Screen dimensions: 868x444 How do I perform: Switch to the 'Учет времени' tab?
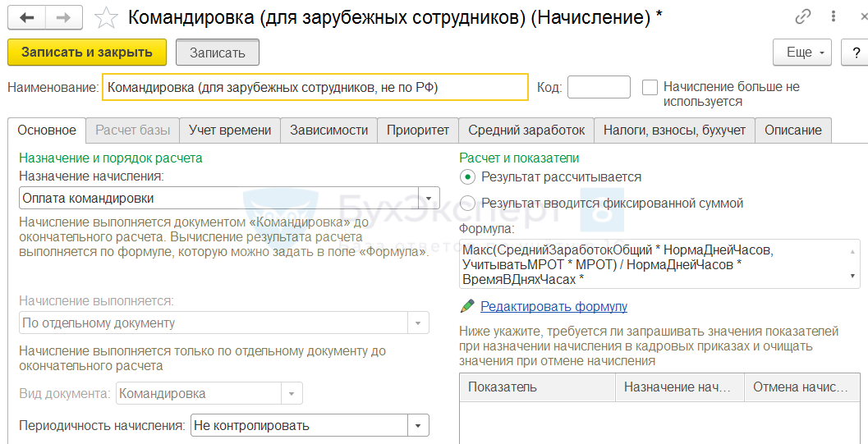pyautogui.click(x=230, y=130)
